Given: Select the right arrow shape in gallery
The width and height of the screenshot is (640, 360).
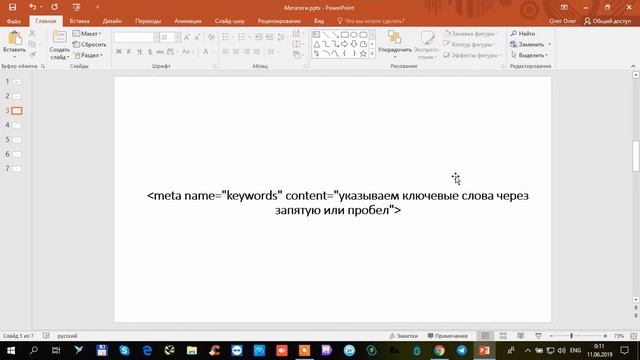Looking at the screenshot, I should (344, 44).
